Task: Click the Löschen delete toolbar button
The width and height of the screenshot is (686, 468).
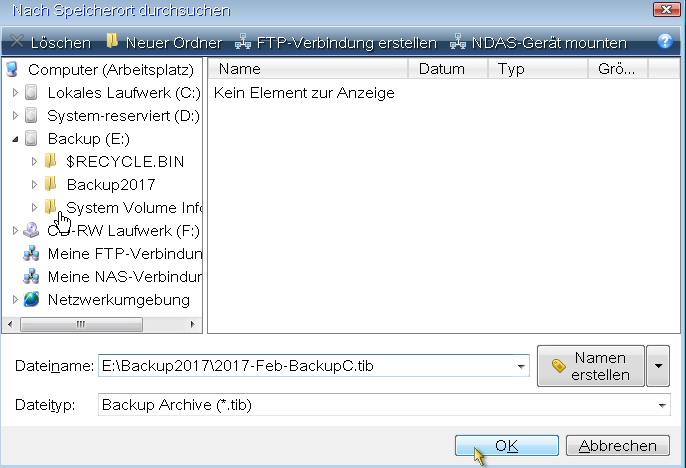Action: [50, 43]
